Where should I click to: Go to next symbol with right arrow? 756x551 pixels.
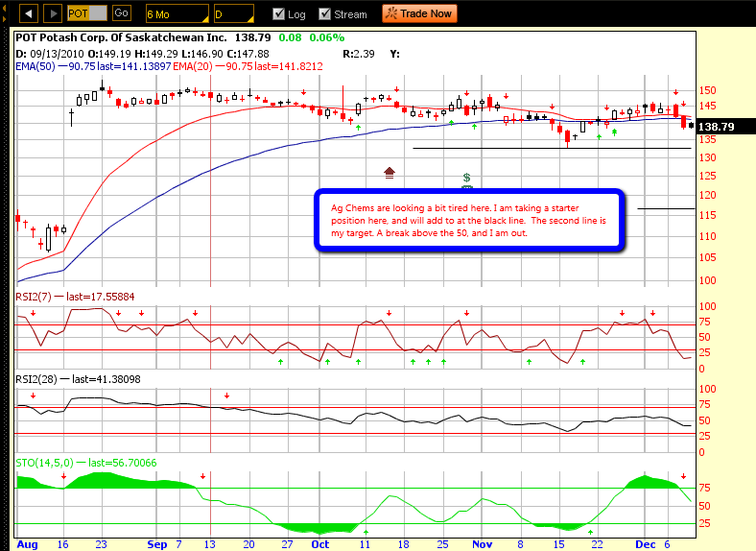pos(53,13)
